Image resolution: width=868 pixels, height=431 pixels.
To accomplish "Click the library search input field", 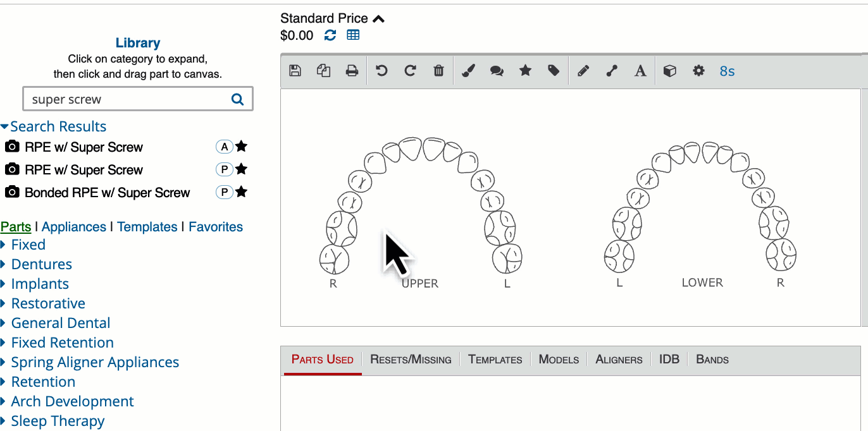I will [127, 99].
